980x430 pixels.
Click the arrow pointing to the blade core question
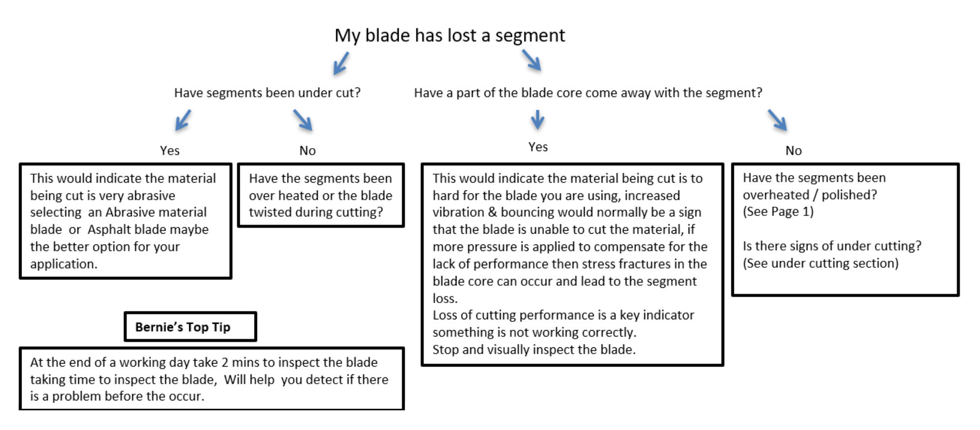coord(531,60)
